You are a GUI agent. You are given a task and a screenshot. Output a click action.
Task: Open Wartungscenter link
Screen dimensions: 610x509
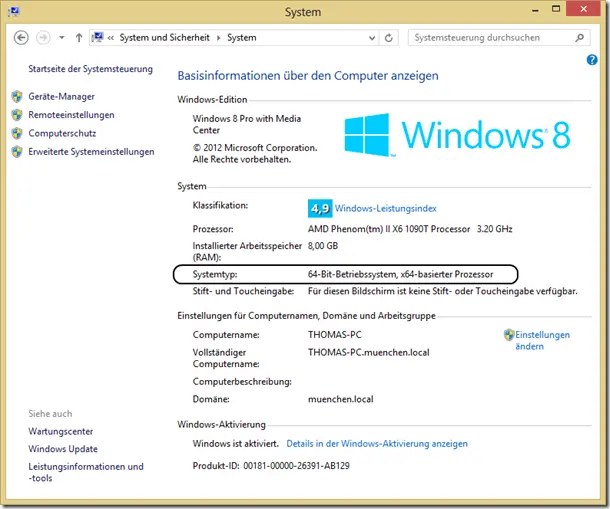coord(61,431)
